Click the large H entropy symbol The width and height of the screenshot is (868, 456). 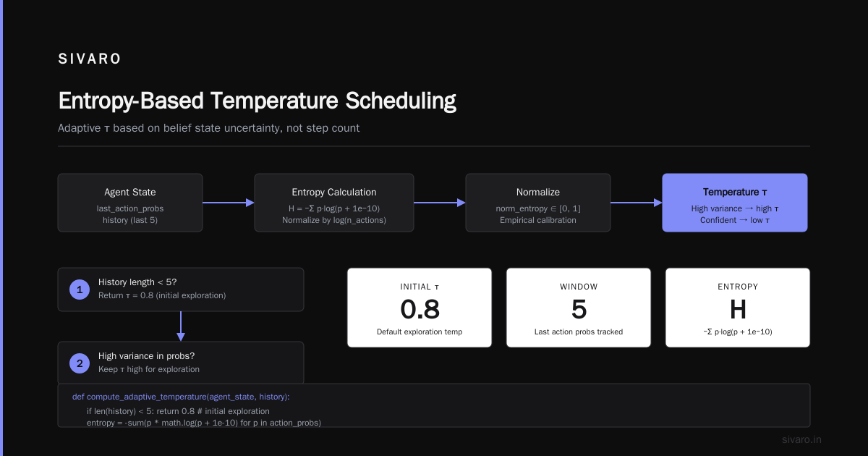pyautogui.click(x=738, y=310)
